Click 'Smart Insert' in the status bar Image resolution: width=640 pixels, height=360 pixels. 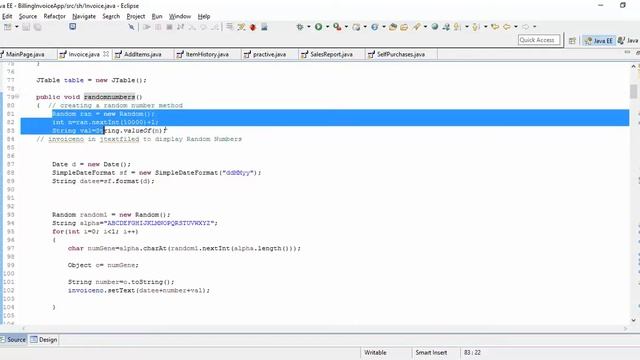tap(431, 352)
